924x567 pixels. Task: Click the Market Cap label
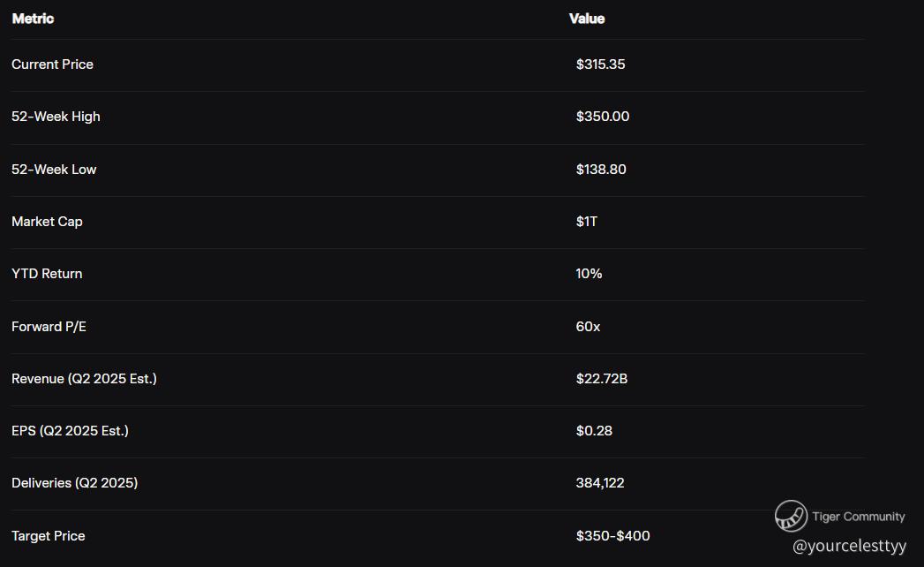tap(47, 222)
